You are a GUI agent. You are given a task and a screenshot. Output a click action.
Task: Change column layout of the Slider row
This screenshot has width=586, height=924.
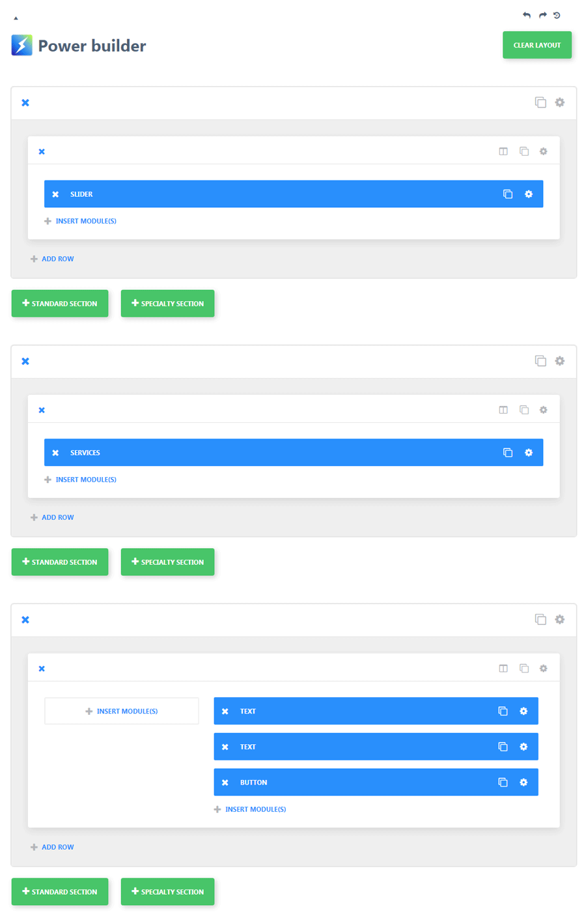point(503,151)
